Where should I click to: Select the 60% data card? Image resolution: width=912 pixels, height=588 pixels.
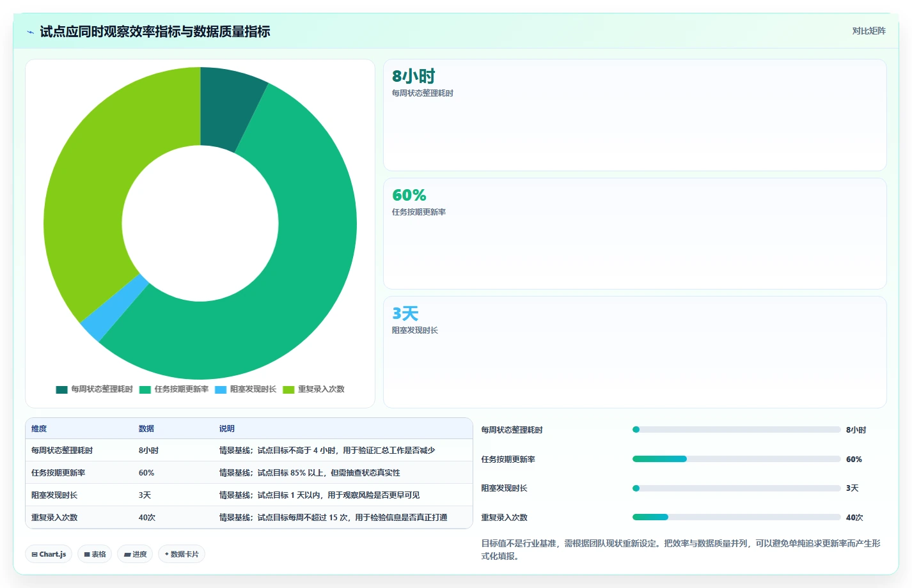(x=634, y=234)
